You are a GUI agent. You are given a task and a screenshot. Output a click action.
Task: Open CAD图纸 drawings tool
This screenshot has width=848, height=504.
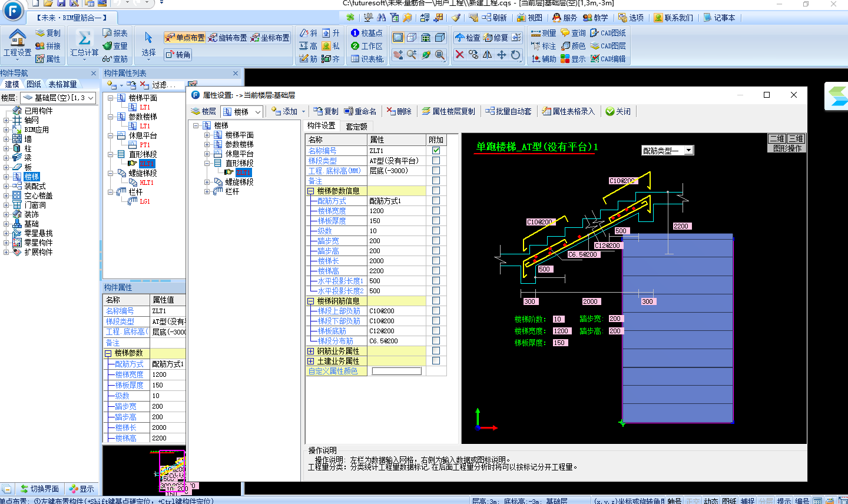pyautogui.click(x=608, y=33)
